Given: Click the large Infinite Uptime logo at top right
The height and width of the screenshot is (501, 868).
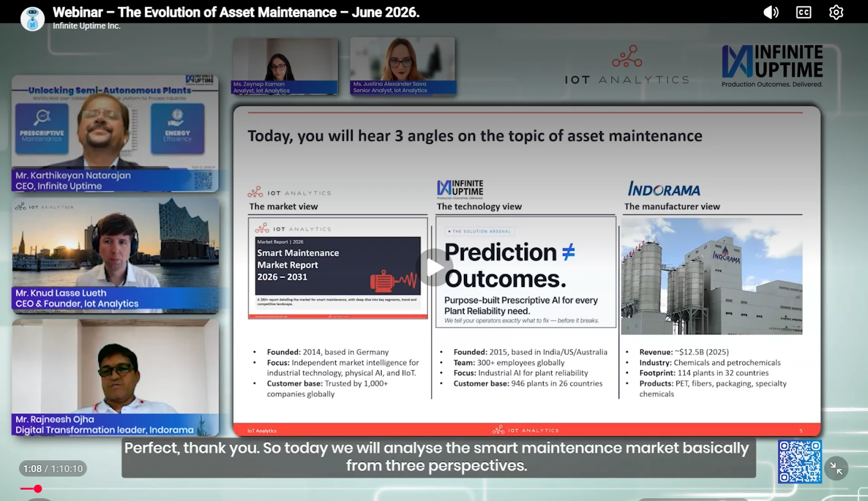Looking at the screenshot, I should click(x=772, y=66).
